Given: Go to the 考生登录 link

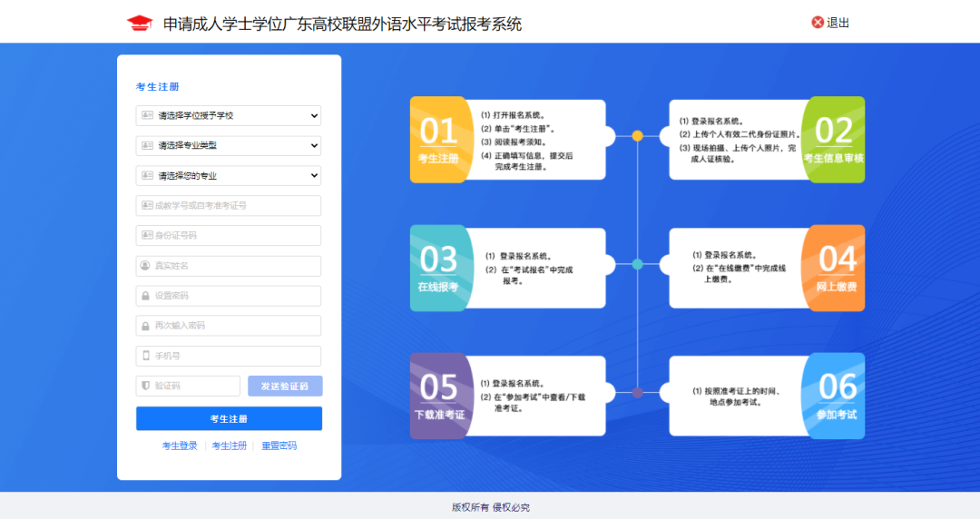Looking at the screenshot, I should pos(180,446).
